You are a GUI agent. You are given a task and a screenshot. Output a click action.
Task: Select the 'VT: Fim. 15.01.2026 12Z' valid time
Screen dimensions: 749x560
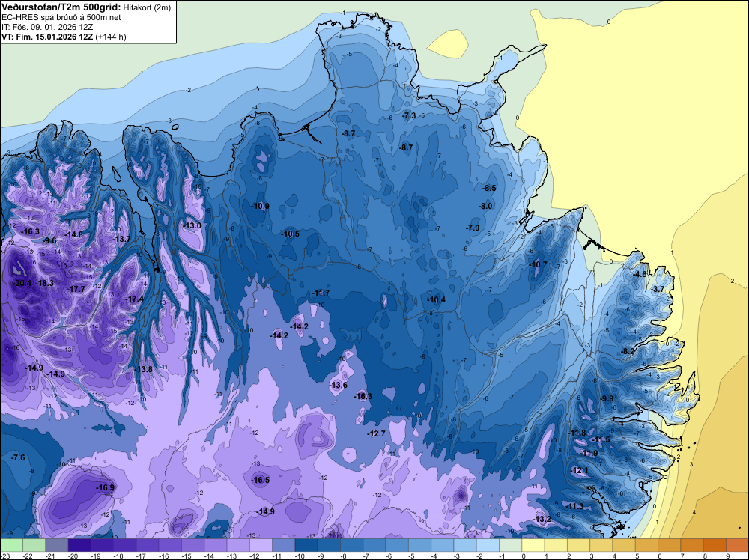click(x=47, y=37)
